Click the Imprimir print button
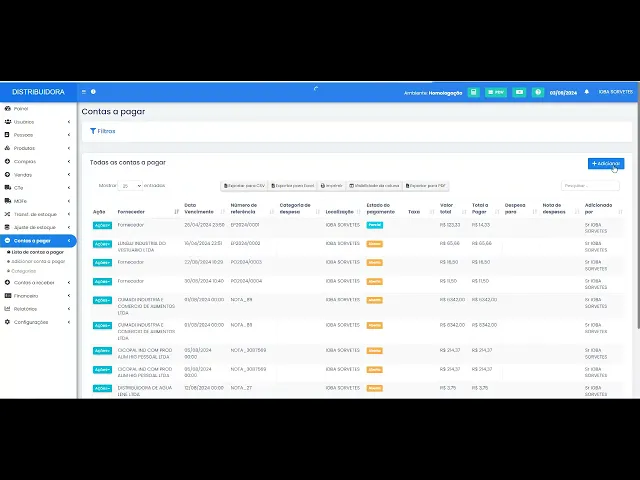This screenshot has width=640, height=480. click(x=331, y=186)
